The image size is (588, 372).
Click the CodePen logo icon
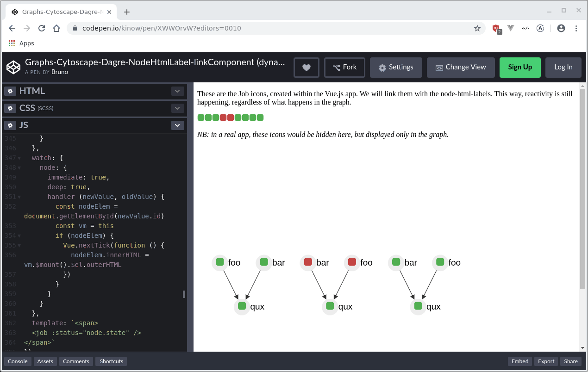(13, 67)
